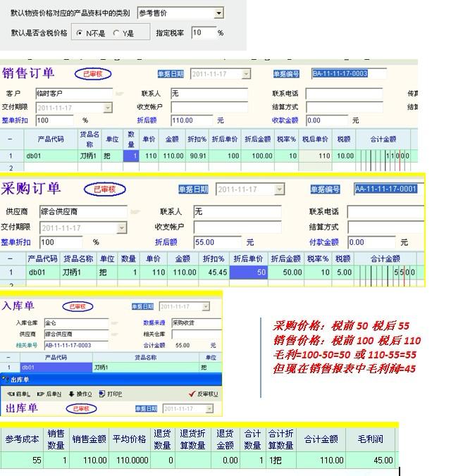Click the 毛利润 column header in report

369,439
